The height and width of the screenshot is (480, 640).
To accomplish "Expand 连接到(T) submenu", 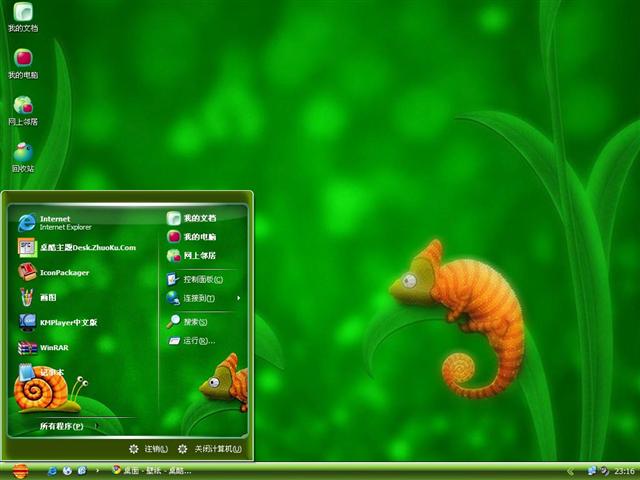I will [x=203, y=298].
